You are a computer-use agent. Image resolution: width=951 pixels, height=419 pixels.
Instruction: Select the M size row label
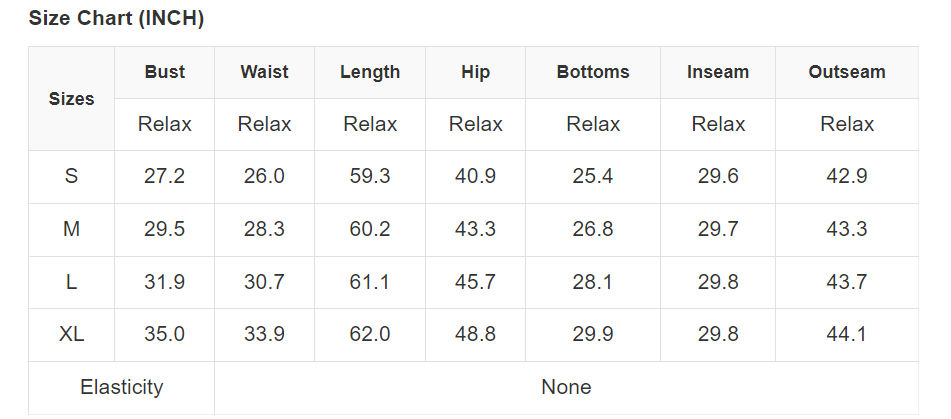coord(72,229)
